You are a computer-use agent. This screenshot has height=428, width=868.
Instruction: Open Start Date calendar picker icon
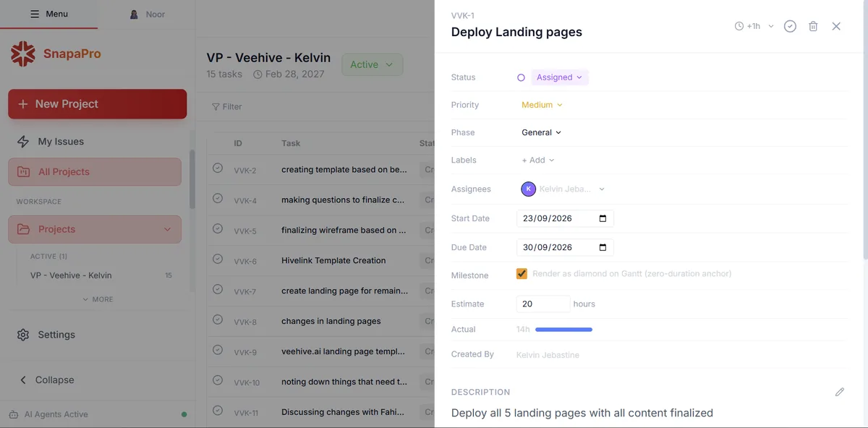(603, 218)
